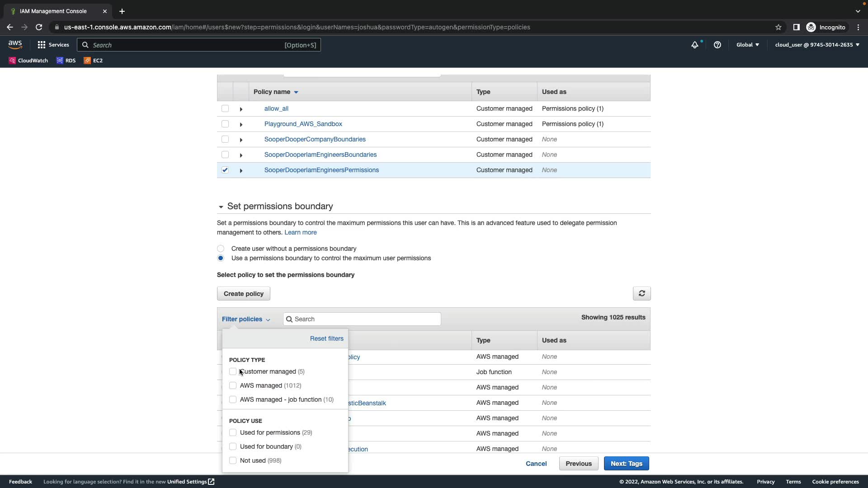Bookmark the page with the star icon
The width and height of the screenshot is (868, 488).
778,27
